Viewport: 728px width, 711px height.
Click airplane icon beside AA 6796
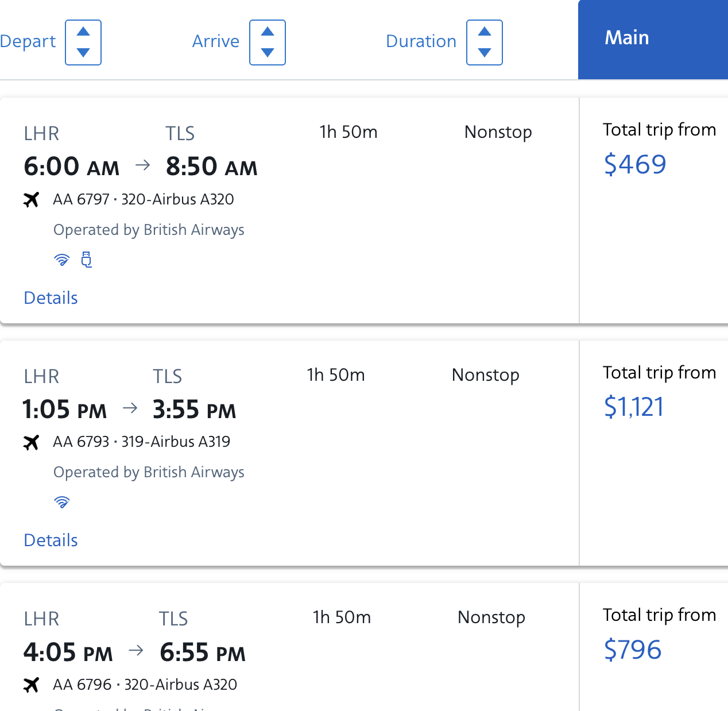tap(32, 685)
